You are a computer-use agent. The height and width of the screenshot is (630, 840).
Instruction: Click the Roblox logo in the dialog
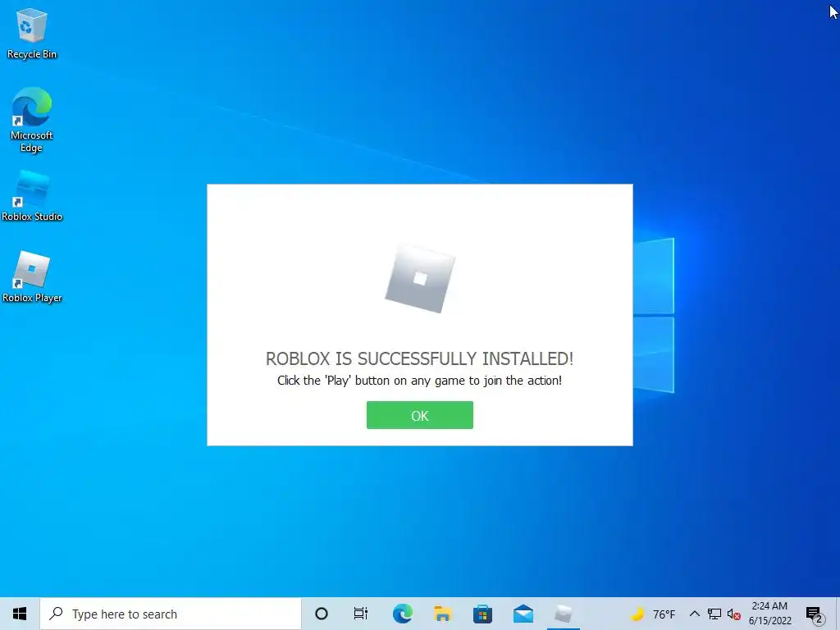pyautogui.click(x=420, y=278)
